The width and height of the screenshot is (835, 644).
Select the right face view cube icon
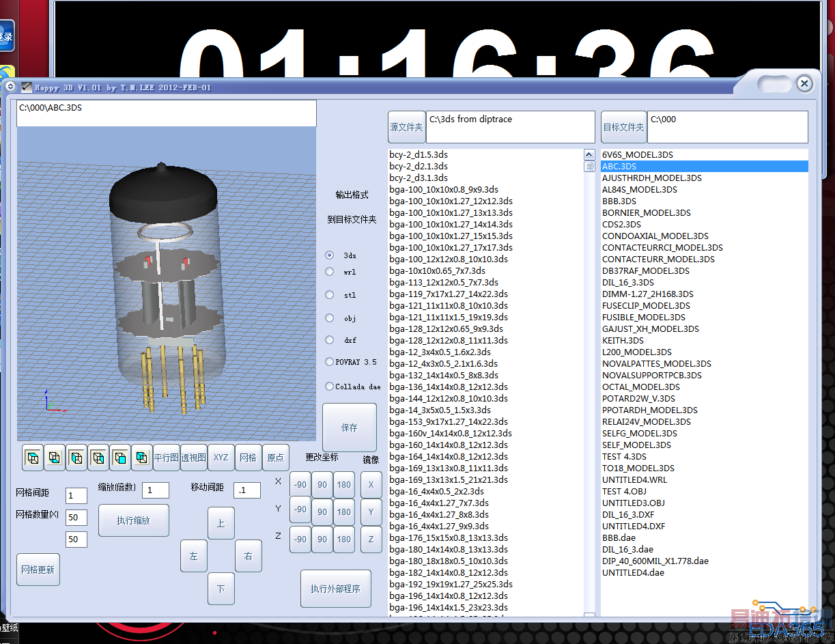coord(98,458)
